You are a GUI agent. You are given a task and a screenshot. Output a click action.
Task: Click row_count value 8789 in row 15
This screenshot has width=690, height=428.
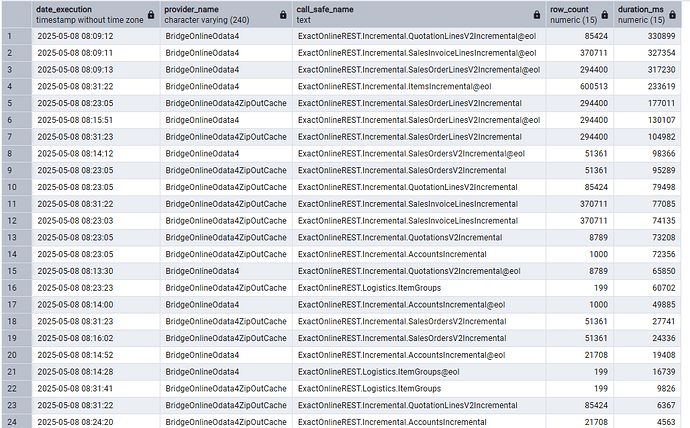[x=580, y=271]
